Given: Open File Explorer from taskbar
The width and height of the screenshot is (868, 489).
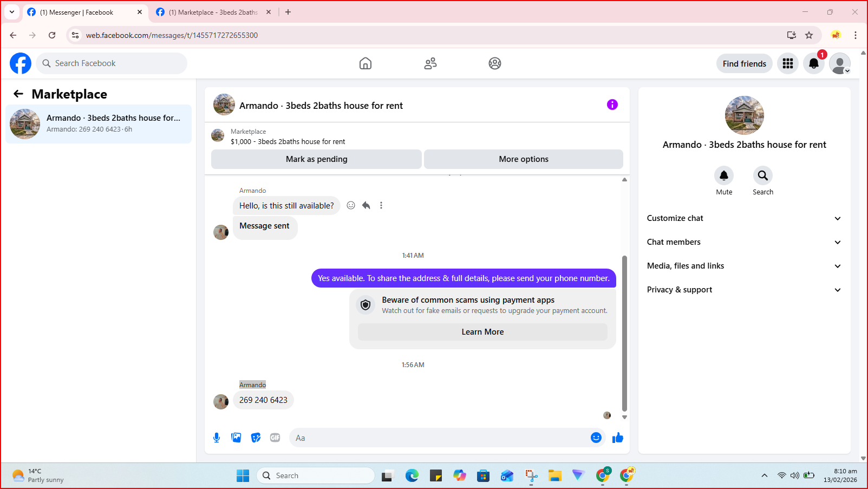Looking at the screenshot, I should (555, 475).
